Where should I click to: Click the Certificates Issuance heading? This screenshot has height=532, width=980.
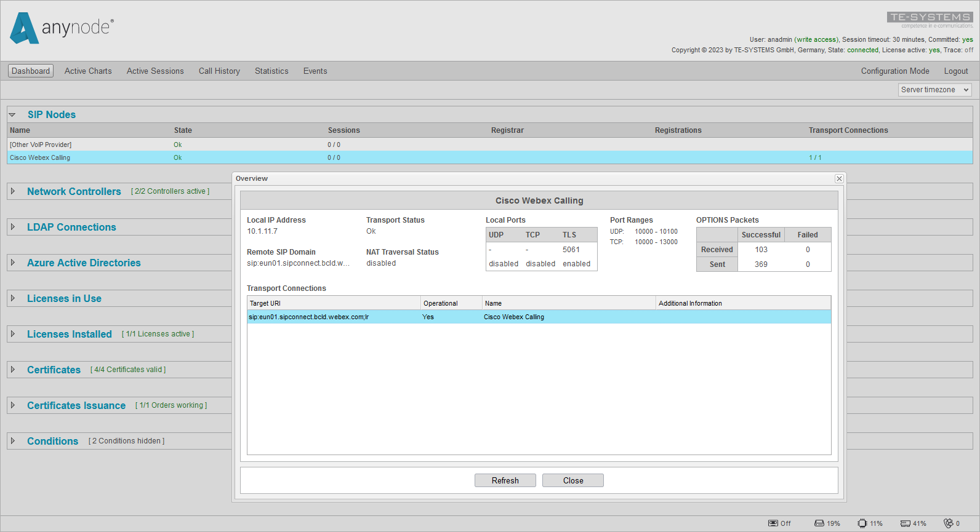(x=76, y=405)
